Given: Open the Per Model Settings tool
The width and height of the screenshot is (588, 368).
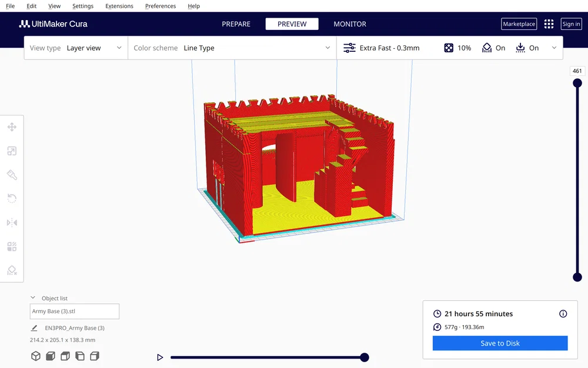Looking at the screenshot, I should click(x=12, y=247).
